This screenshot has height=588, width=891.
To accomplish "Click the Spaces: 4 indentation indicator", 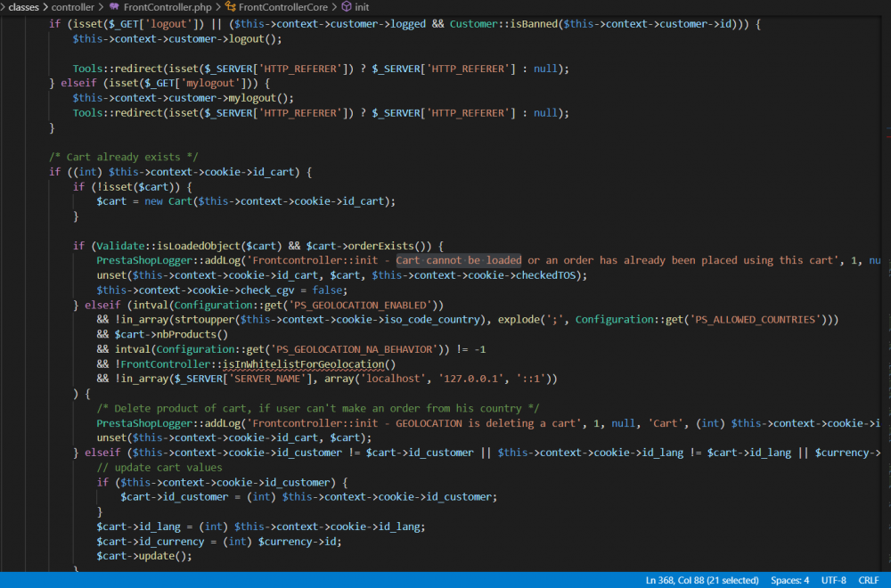I will pyautogui.click(x=789, y=580).
